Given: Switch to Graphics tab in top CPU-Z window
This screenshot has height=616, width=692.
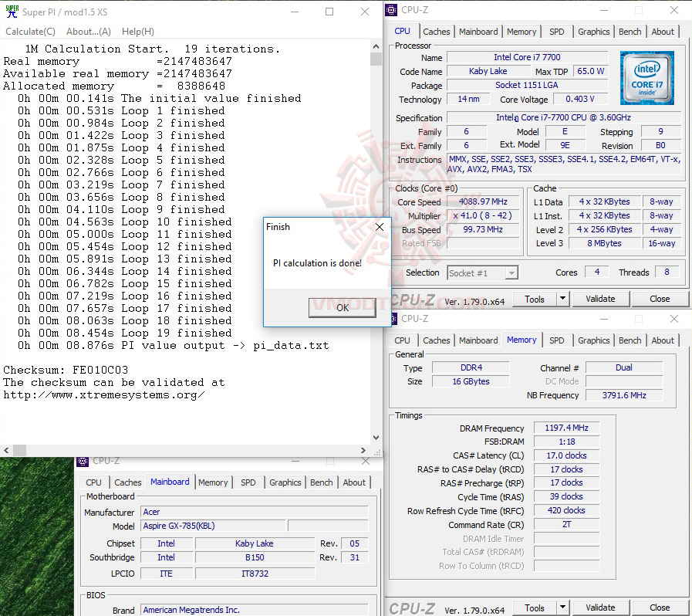Looking at the screenshot, I should pos(593,32).
